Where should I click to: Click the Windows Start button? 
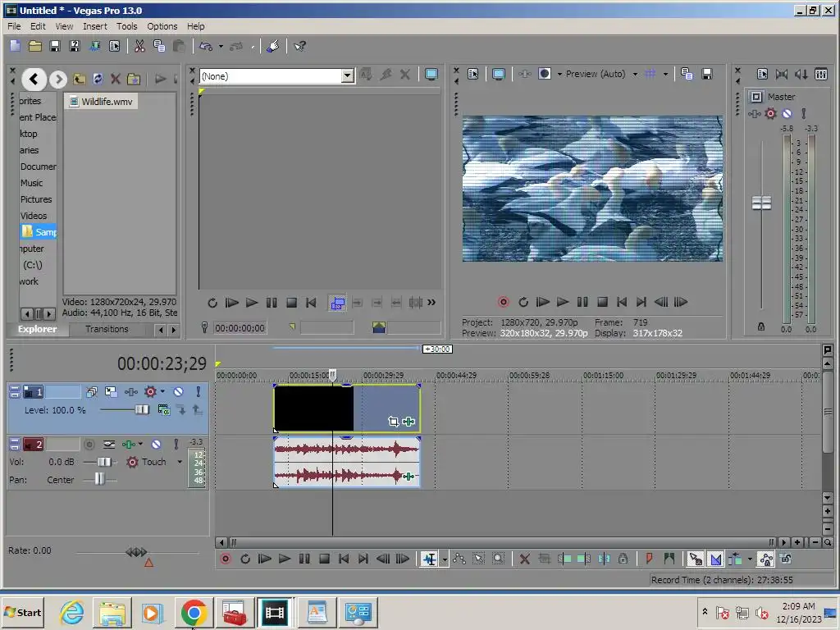(22, 613)
